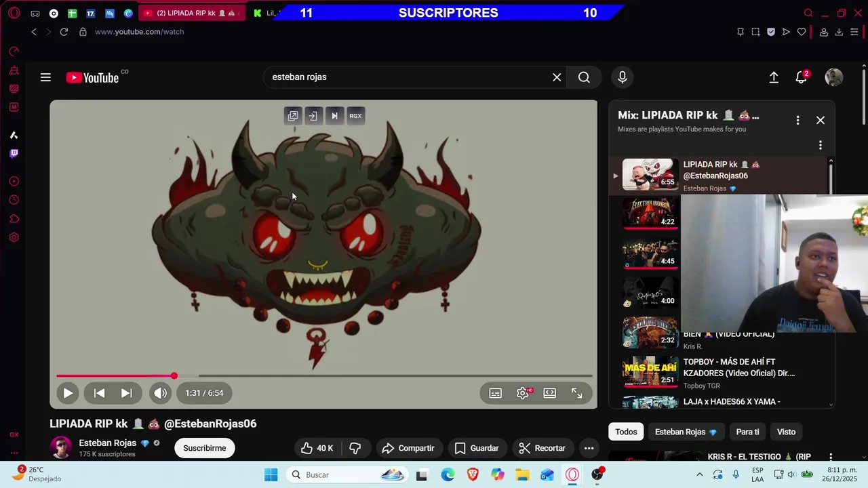Open the YouTube guide hamburger menu
Image resolution: width=868 pixels, height=488 pixels.
pos(45,77)
